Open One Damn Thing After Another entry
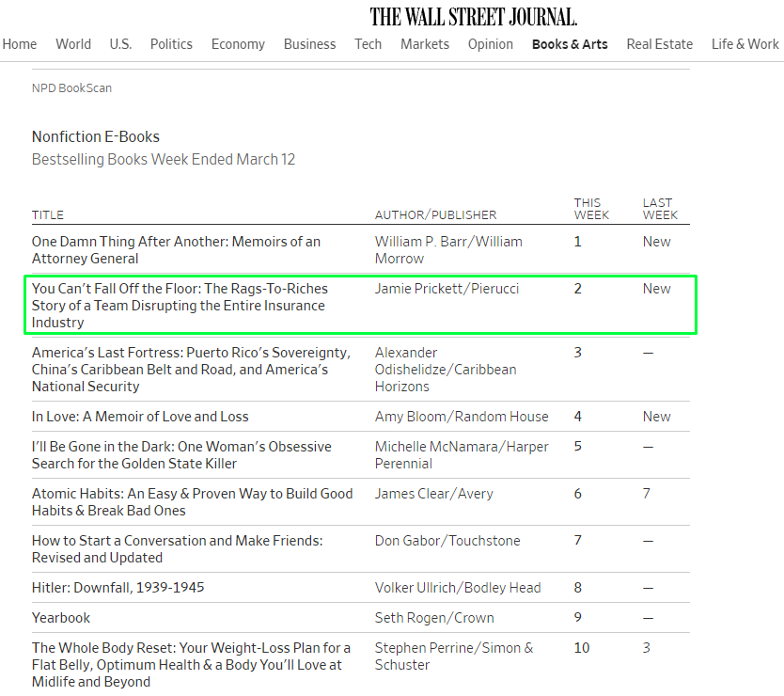Image resolution: width=784 pixels, height=696 pixels. (x=176, y=249)
